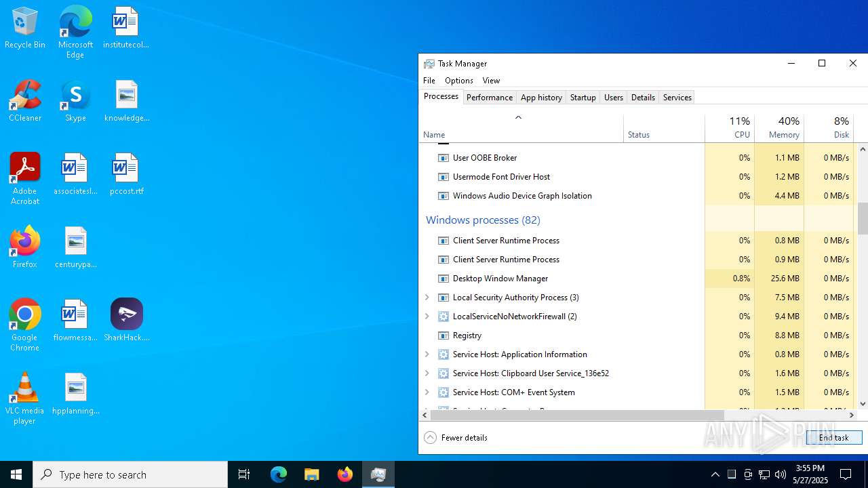
Task: Sort processes by the Name column
Action: pos(521,128)
